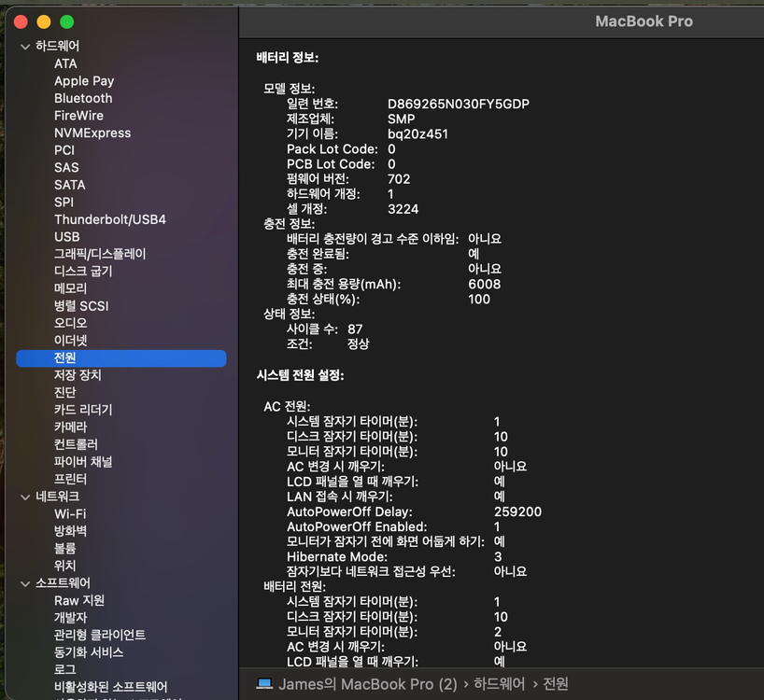Viewport: 764px width, 700px height.
Task: Collapse the 네트워크 section chevron
Action: click(x=25, y=497)
